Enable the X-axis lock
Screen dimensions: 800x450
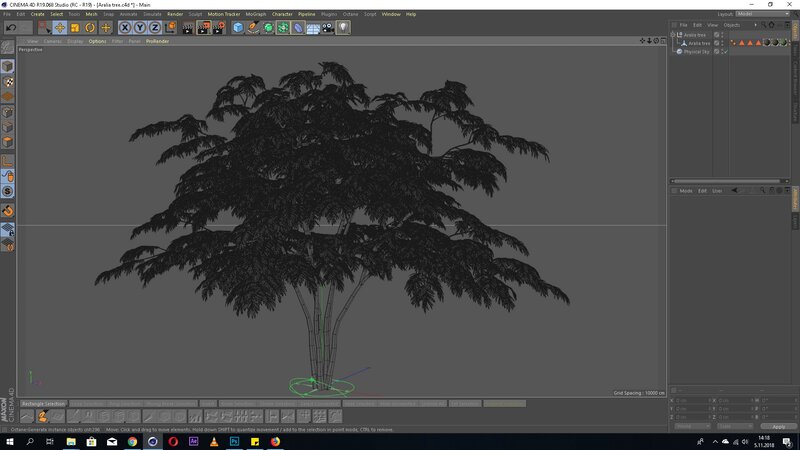click(125, 28)
